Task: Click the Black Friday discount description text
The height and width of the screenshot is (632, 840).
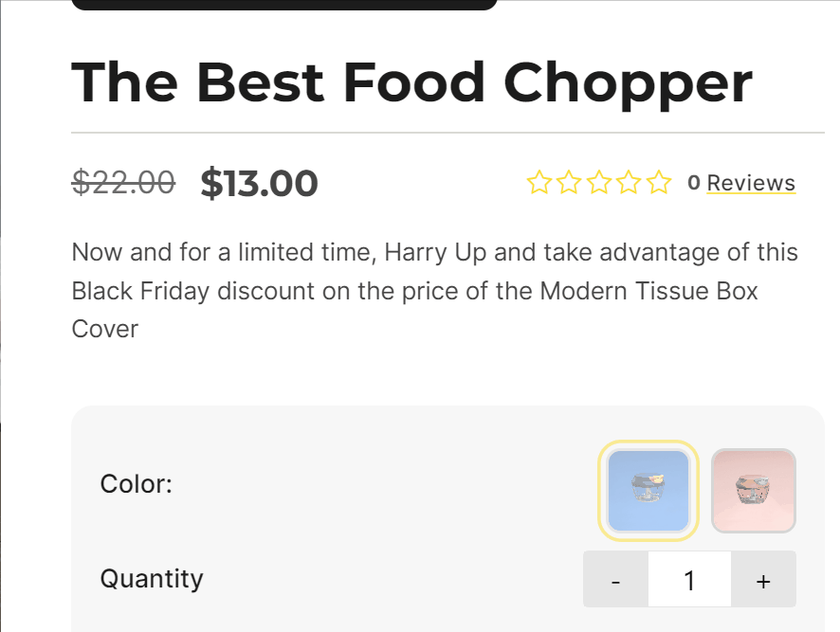Action: point(435,291)
